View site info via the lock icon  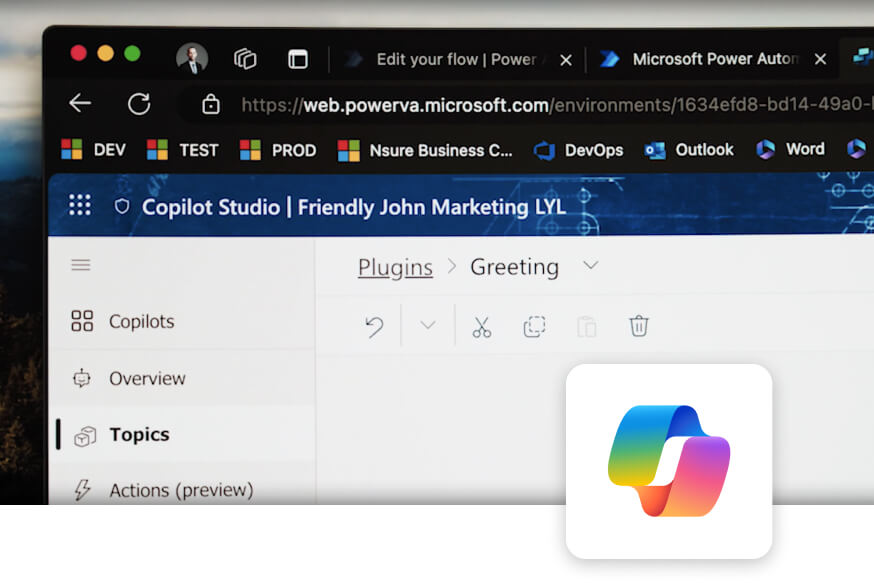(211, 104)
